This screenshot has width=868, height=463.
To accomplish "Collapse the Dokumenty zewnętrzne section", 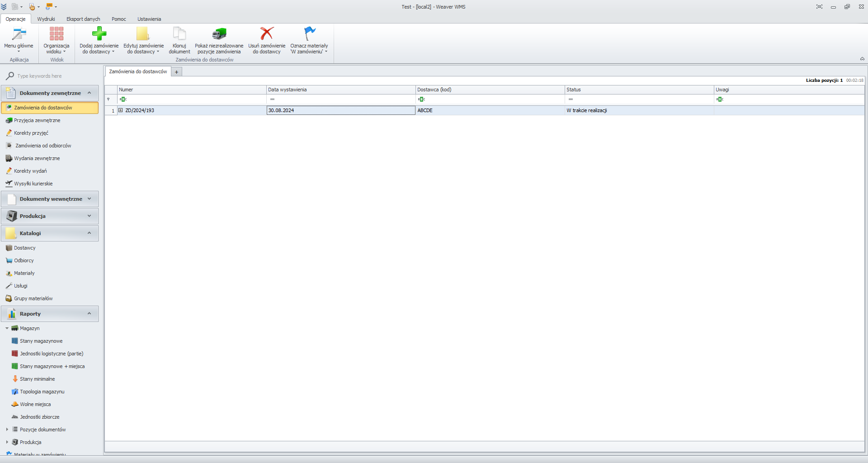I will (89, 93).
